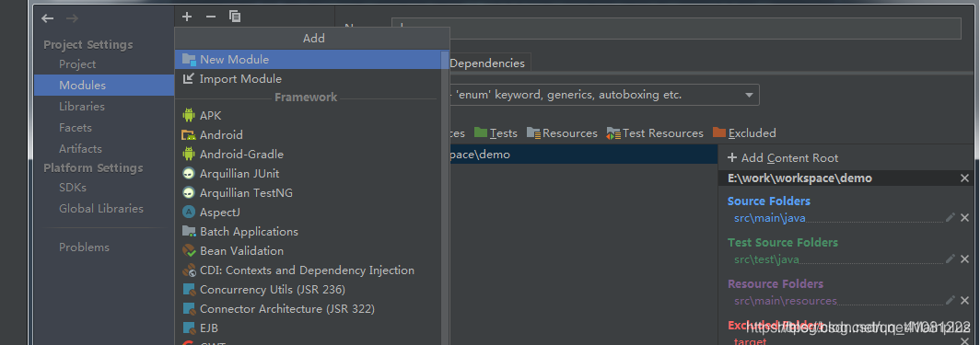Select the workspace\demo content root row
This screenshot has width=980, height=345.
tap(583, 154)
